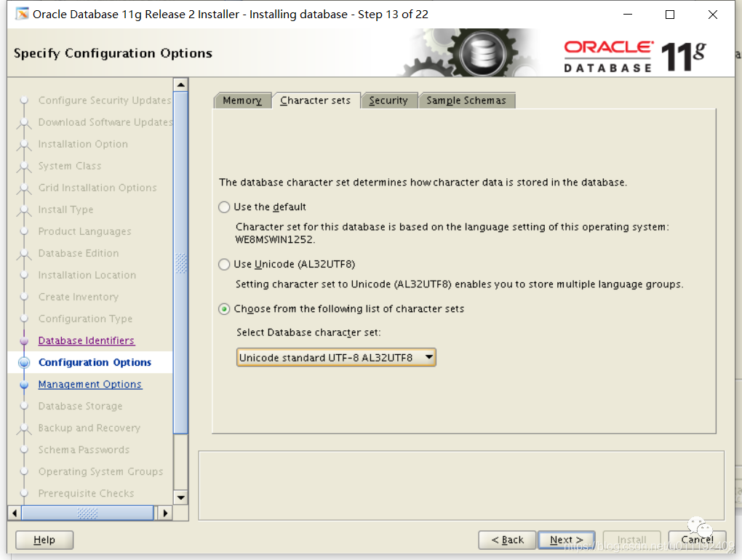This screenshot has width=742, height=560.
Task: Cancel the Oracle installation
Action: 697,540
